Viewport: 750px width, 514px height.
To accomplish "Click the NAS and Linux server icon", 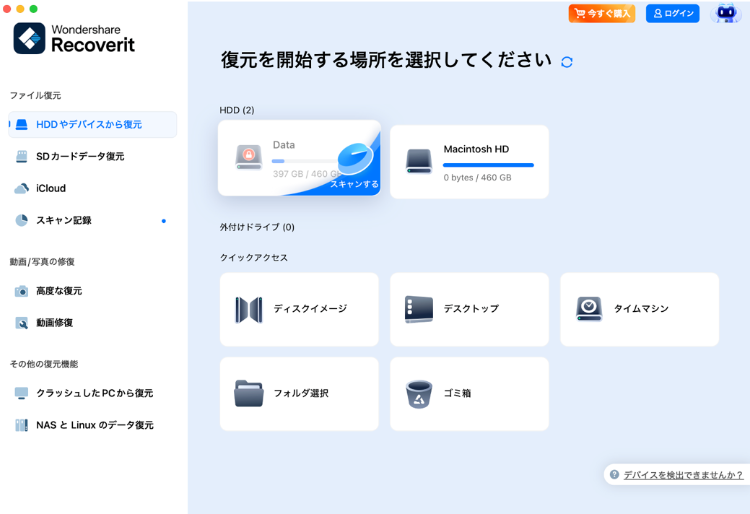I will click(22, 425).
